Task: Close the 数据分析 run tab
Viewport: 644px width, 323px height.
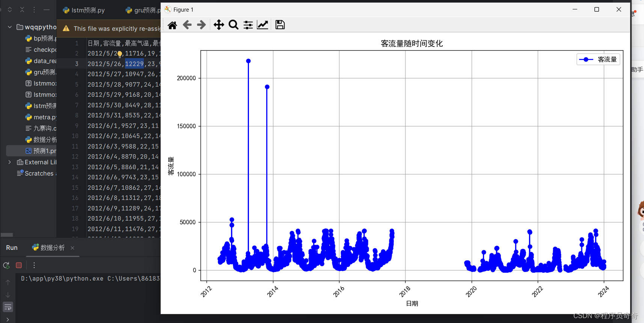Action: [72, 248]
